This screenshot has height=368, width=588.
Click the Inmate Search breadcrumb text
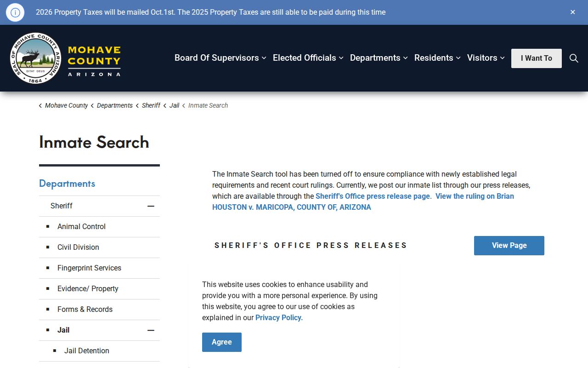[208, 105]
